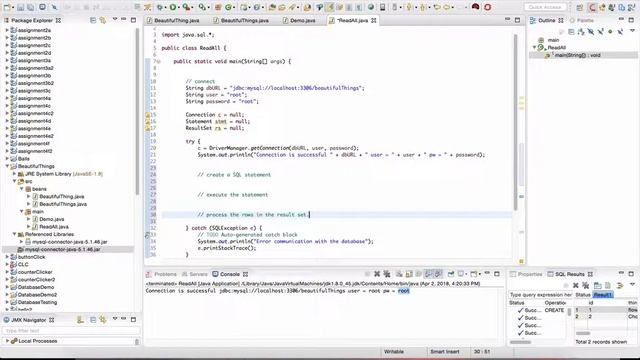Expand Local Processes in JMX Navigator
Viewport: 640px width, 360px height.
(x=7, y=341)
